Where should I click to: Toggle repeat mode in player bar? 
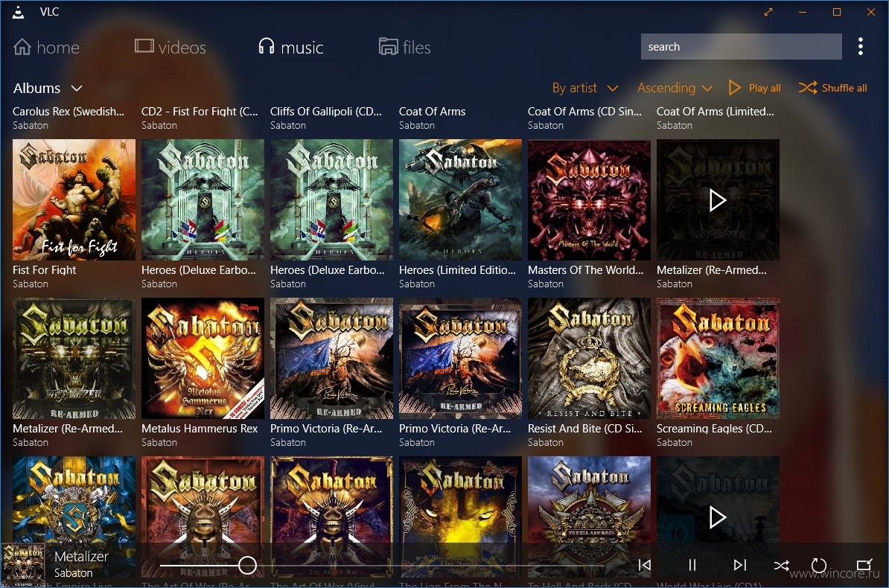tap(819, 566)
